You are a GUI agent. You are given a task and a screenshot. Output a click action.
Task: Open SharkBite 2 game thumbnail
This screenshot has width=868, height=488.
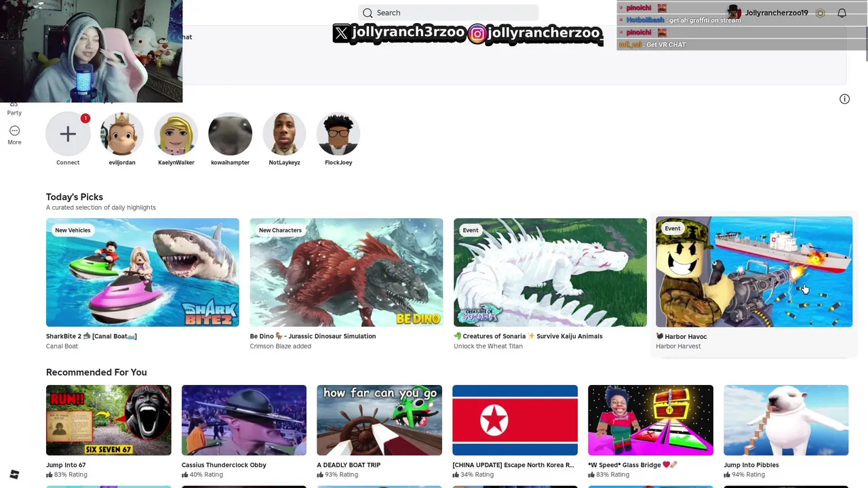point(142,272)
